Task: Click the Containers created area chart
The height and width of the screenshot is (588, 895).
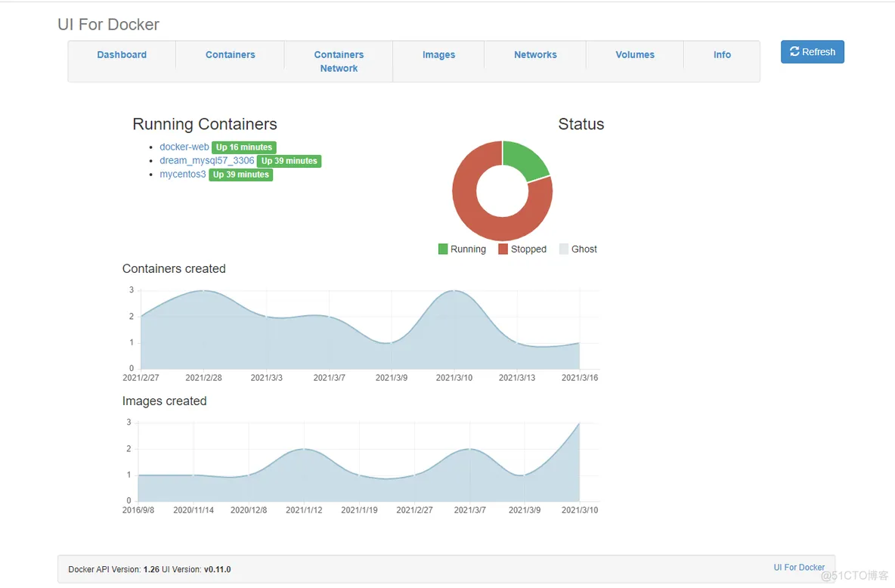Action: pos(361,330)
